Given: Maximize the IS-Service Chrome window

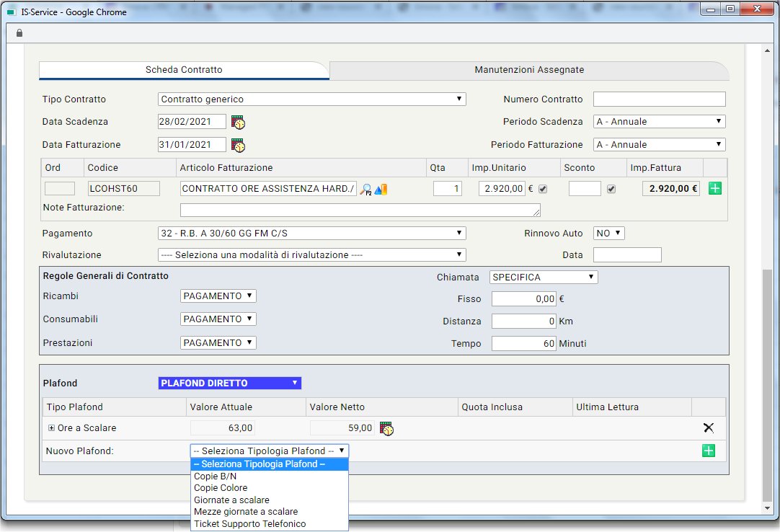Looking at the screenshot, I should 730,9.
